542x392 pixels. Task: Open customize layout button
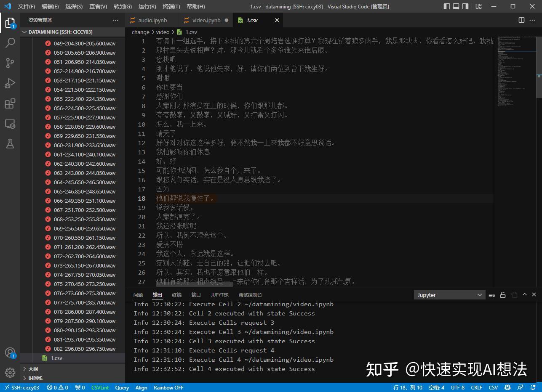pos(478,6)
